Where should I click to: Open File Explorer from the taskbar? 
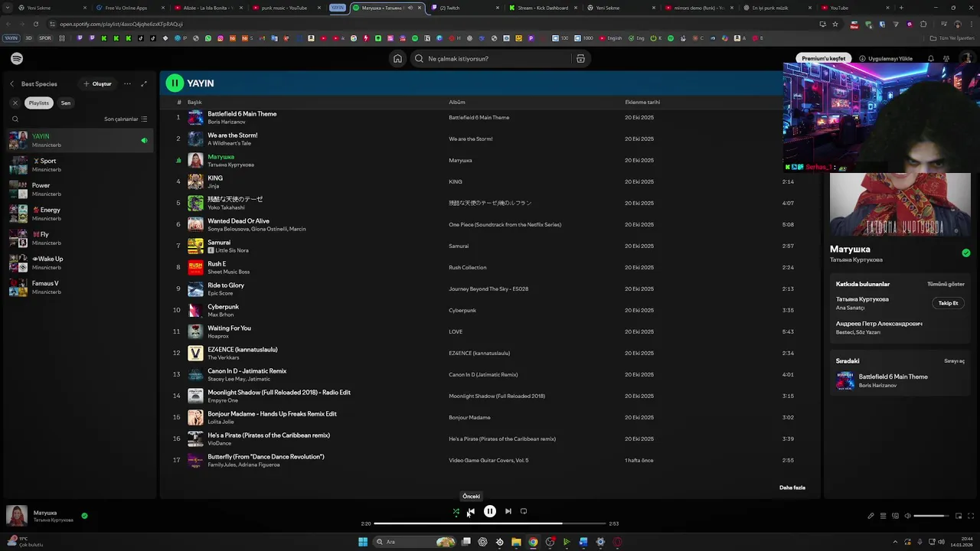click(x=516, y=542)
